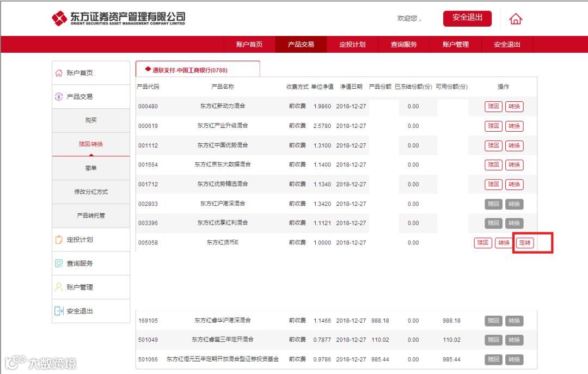
Task: Click the Orient Securities company logo
Action: (119, 18)
